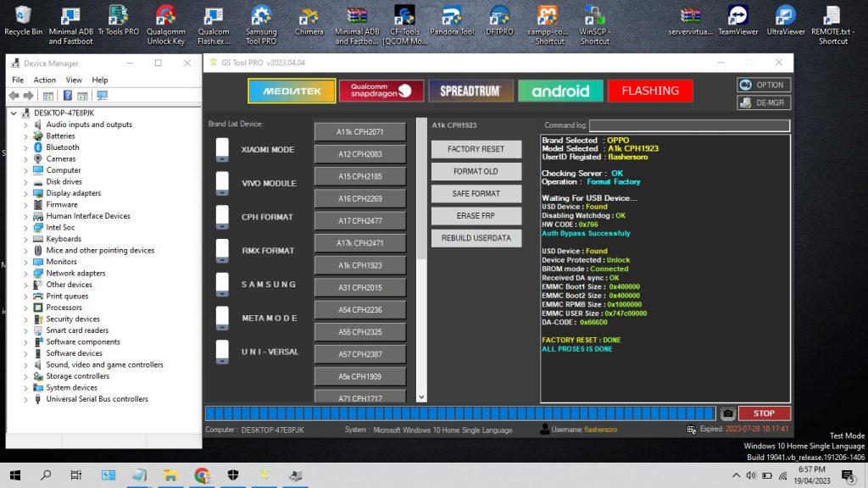The image size is (868, 488).
Task: Open volume control in system tray
Action: 751,475
